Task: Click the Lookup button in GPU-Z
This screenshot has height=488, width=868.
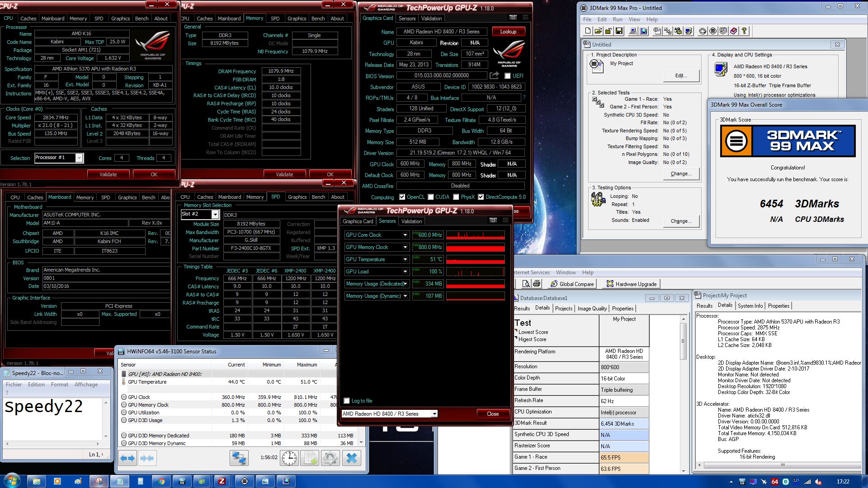Action: [508, 32]
